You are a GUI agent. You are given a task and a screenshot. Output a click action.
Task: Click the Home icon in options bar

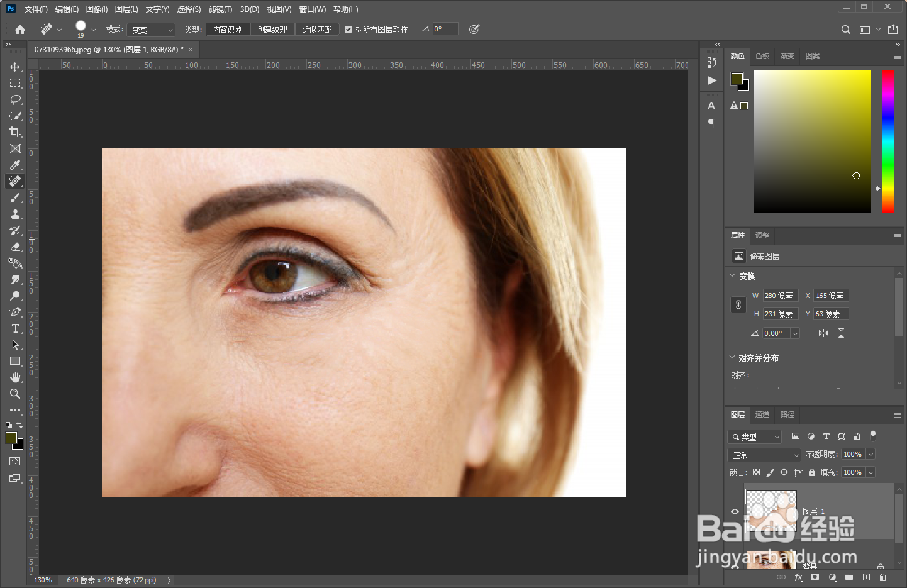tap(20, 30)
